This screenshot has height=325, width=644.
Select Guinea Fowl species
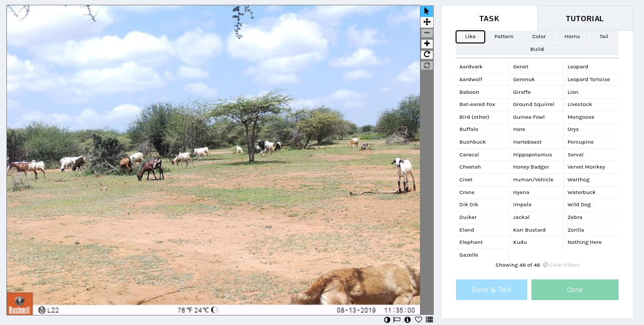click(x=536, y=117)
